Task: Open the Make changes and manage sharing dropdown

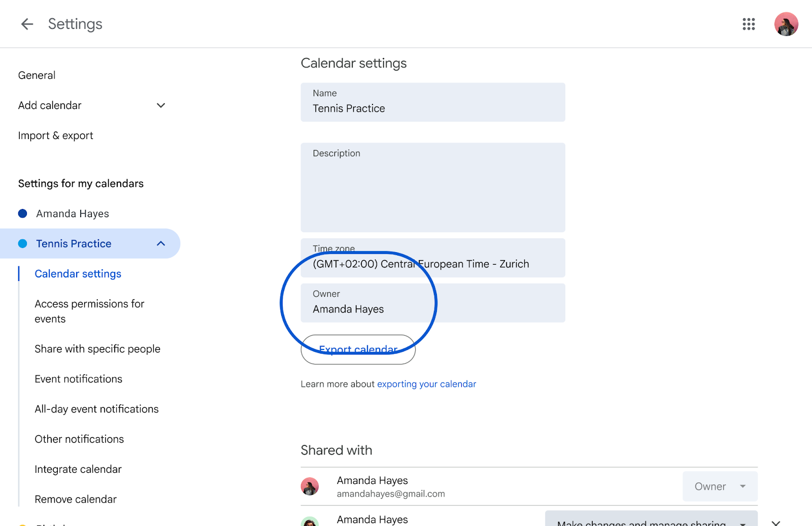Action: pyautogui.click(x=651, y=522)
